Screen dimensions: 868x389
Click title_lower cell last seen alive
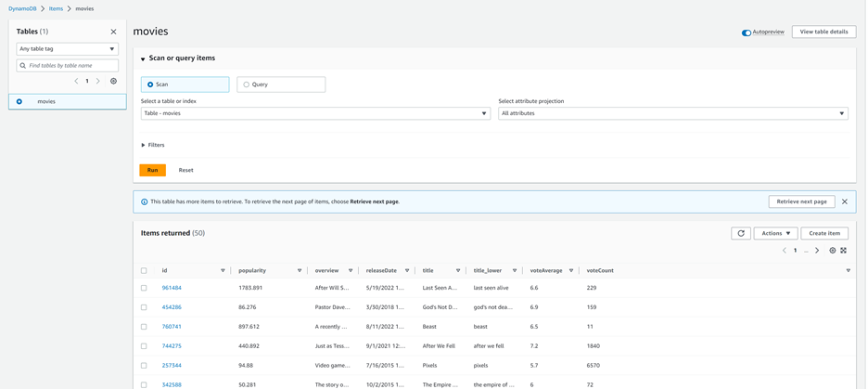[491, 288]
